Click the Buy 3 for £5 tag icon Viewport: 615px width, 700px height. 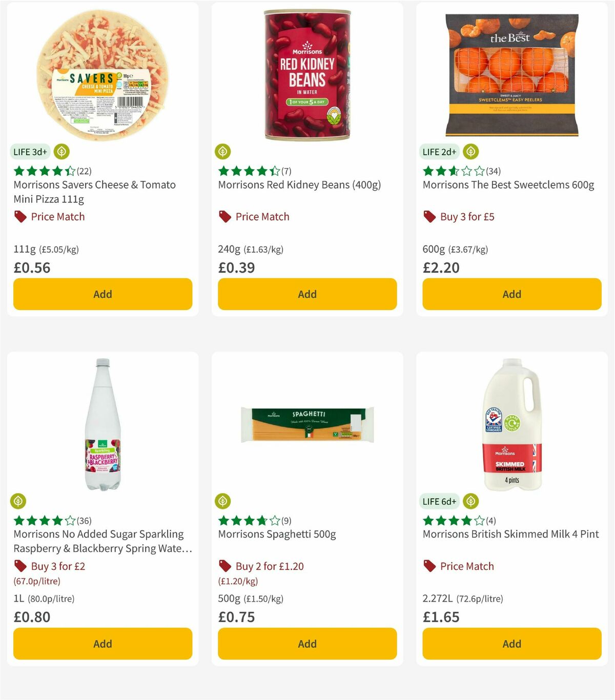coord(428,217)
